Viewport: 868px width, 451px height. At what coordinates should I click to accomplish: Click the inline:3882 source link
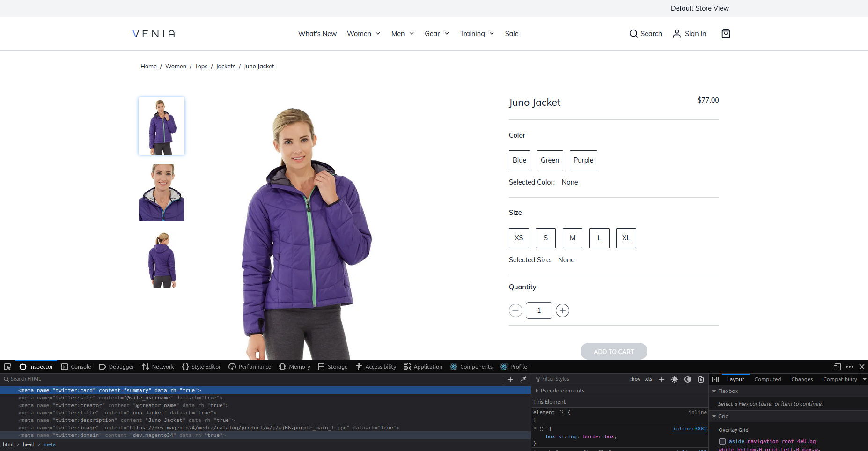[x=690, y=429]
